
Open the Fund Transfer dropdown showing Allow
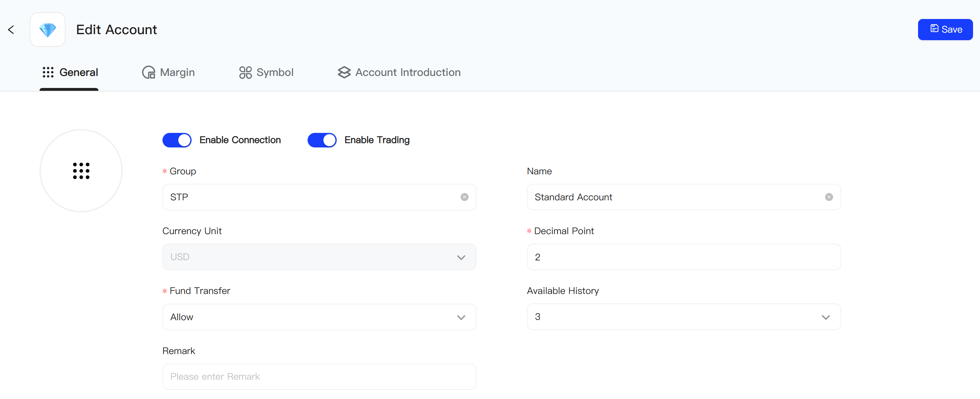coord(319,317)
